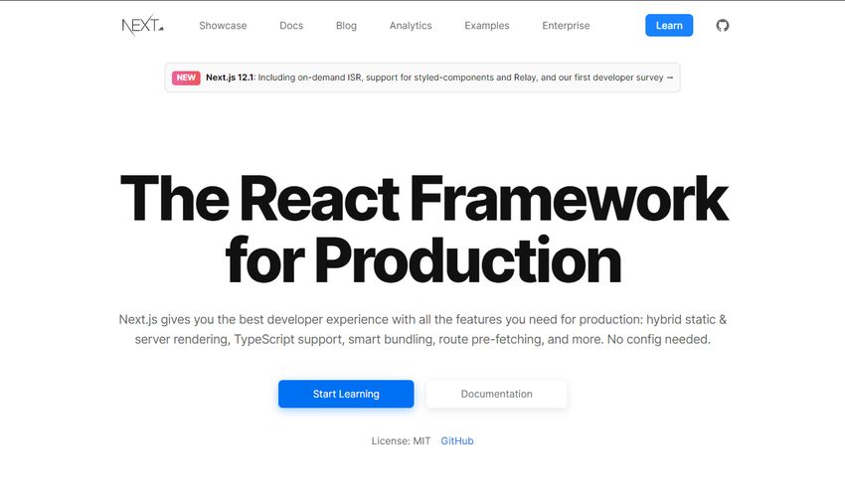
Task: Open the Documentation button
Action: pos(496,394)
